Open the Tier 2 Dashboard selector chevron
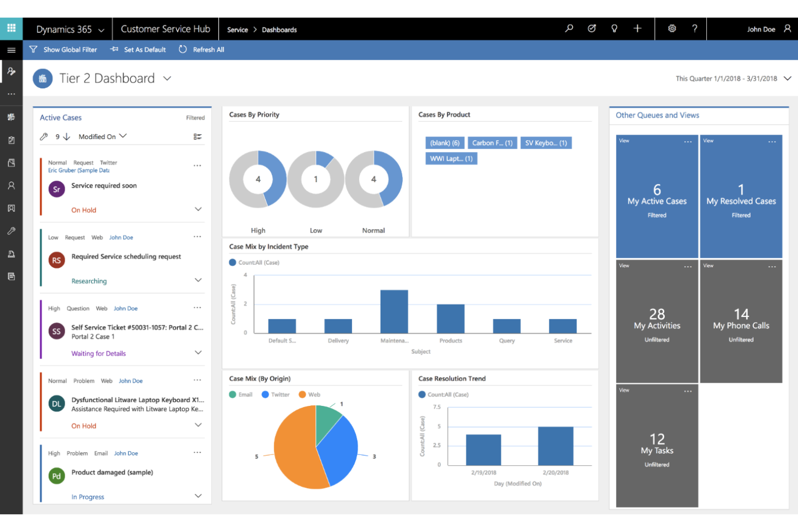Screen dimensions: 798x532 [167, 79]
